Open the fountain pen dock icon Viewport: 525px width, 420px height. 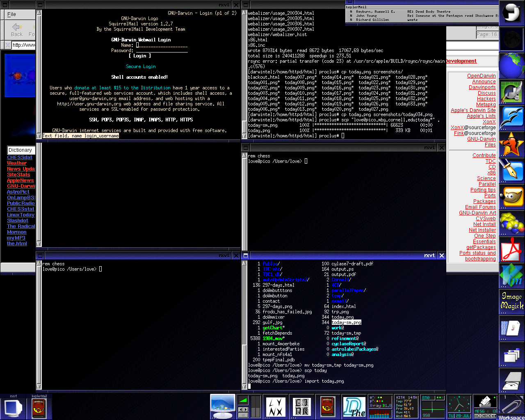coord(511,171)
